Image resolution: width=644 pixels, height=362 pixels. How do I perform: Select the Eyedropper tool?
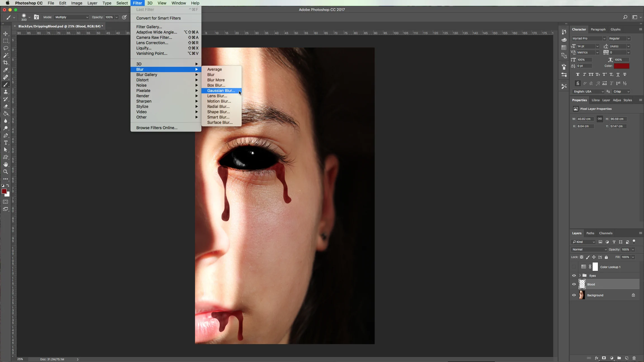(x=6, y=70)
